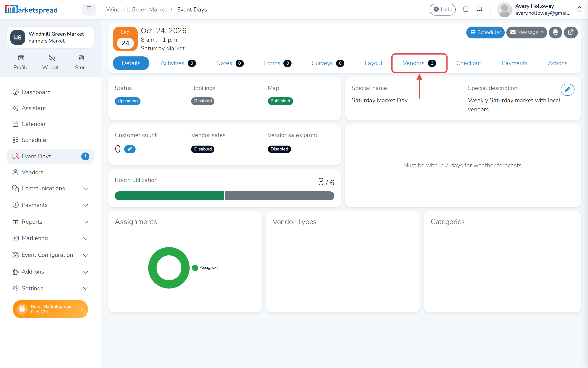Select Event Days in sidebar

pos(51,156)
